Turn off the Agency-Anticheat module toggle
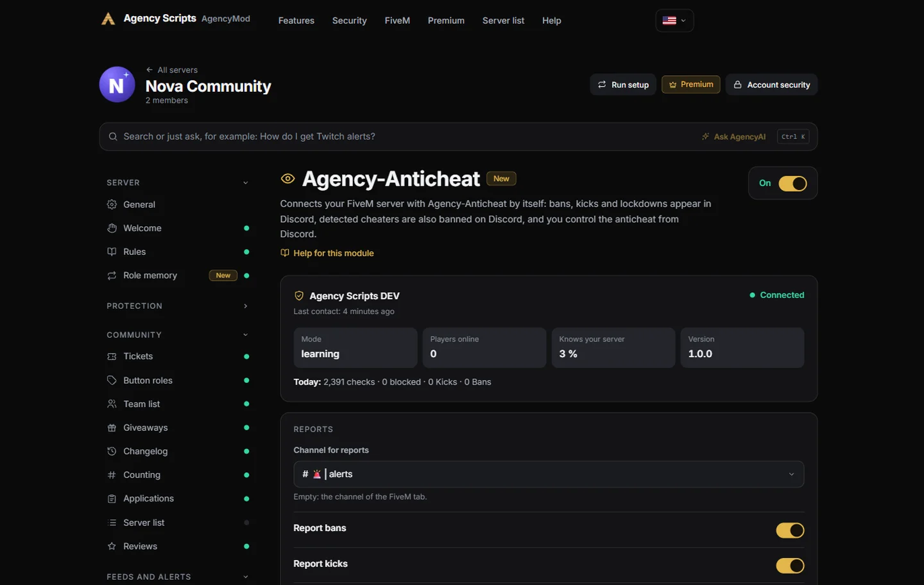The height and width of the screenshot is (585, 924). [x=792, y=184]
